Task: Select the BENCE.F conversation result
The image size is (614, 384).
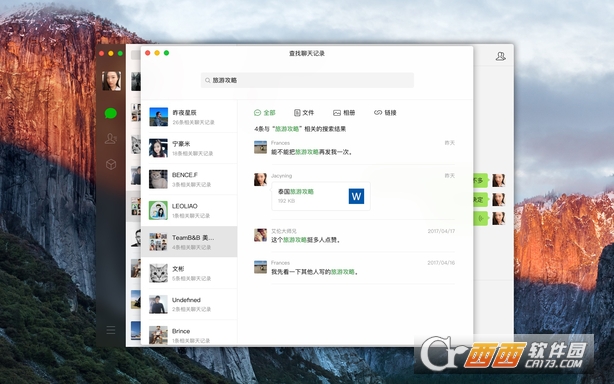Action: 189,179
